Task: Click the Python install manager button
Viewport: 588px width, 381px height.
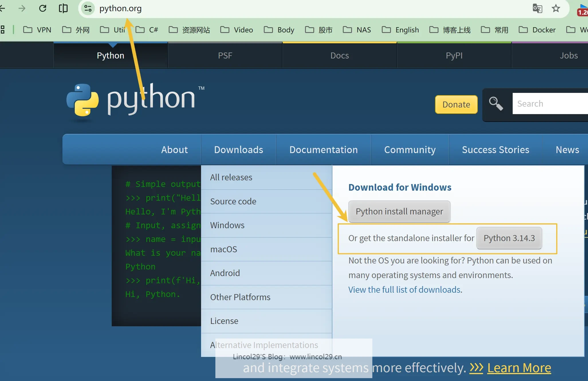Action: pyautogui.click(x=399, y=211)
